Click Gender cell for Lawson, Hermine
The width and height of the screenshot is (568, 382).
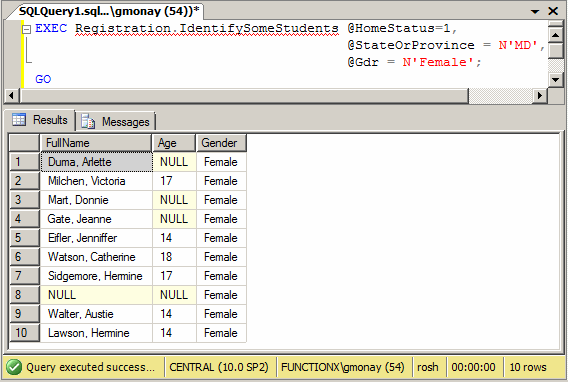click(221, 333)
